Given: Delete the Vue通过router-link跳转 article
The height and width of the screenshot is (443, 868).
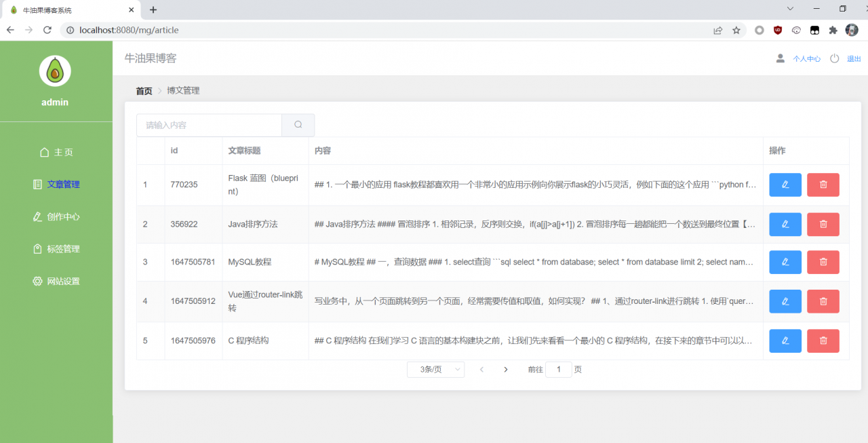Looking at the screenshot, I should tap(823, 301).
